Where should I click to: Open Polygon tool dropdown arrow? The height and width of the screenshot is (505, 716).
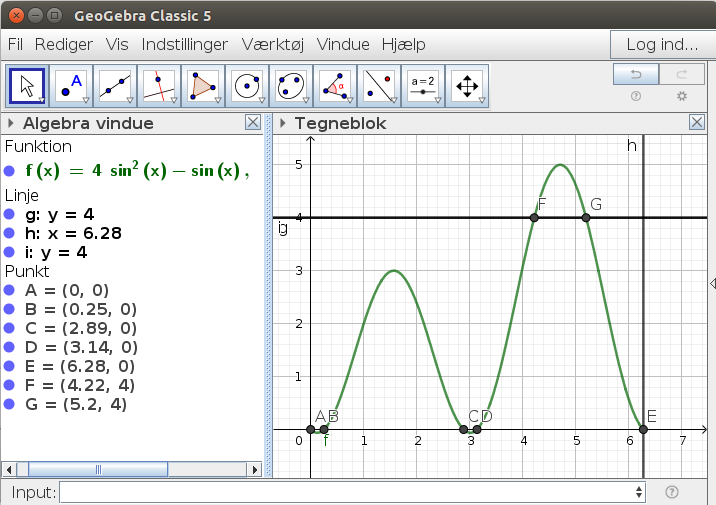point(218,100)
